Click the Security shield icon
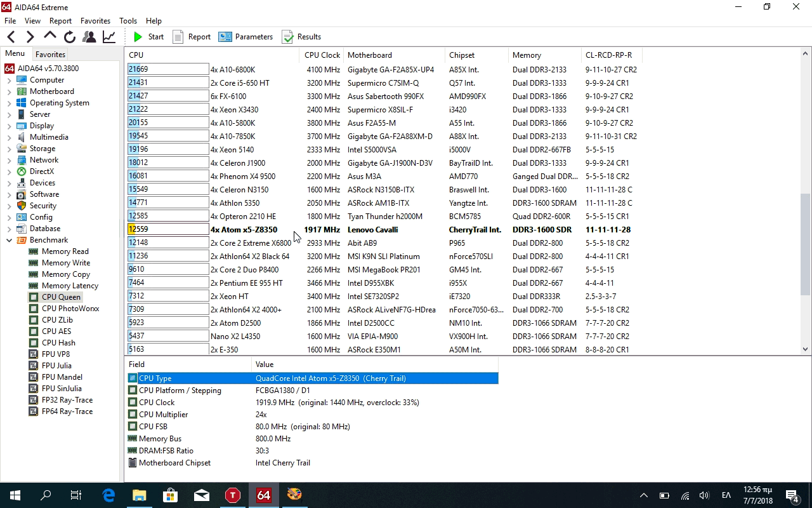 tap(22, 206)
